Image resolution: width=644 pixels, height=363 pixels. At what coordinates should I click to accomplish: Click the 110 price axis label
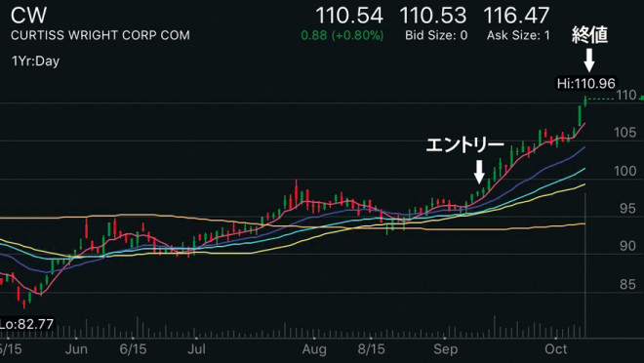(625, 96)
